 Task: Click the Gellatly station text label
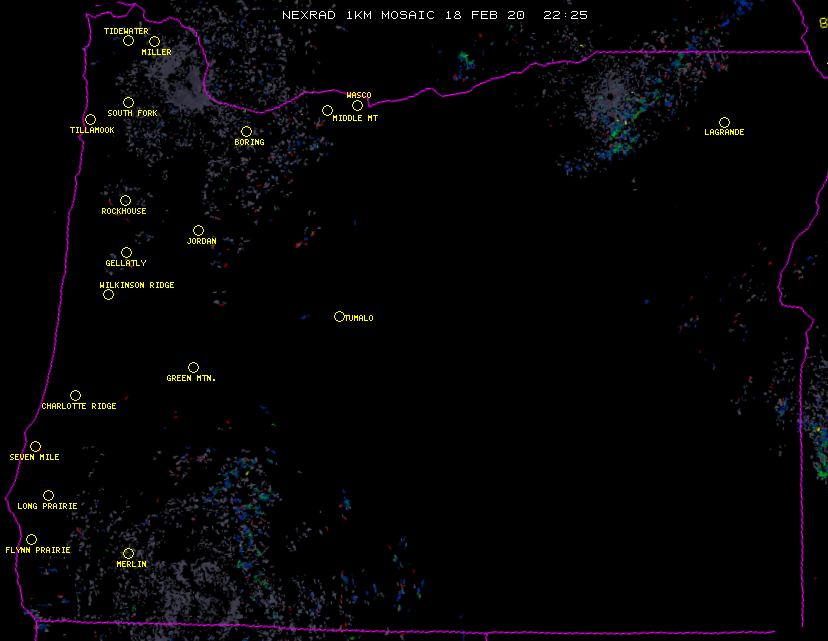[x=126, y=264]
